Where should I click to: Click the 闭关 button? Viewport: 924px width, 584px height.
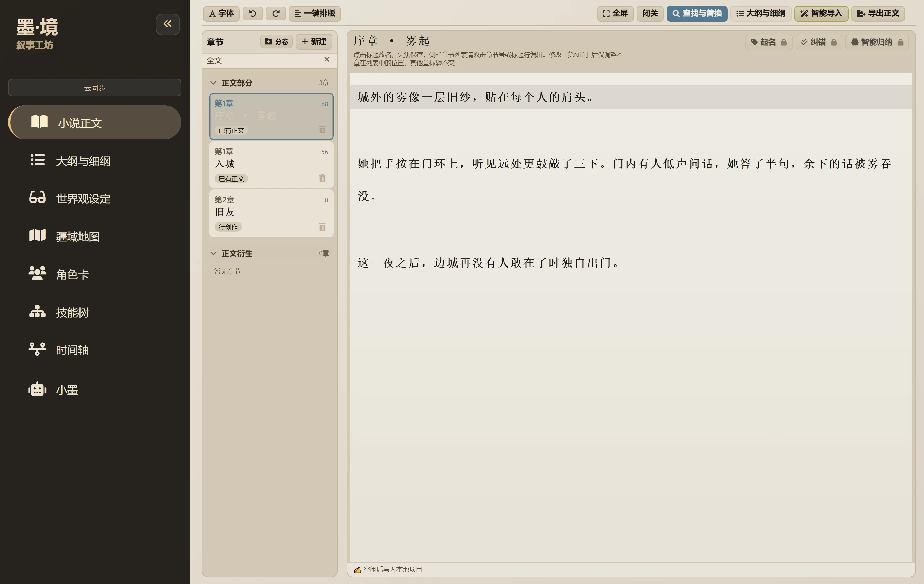pyautogui.click(x=650, y=14)
